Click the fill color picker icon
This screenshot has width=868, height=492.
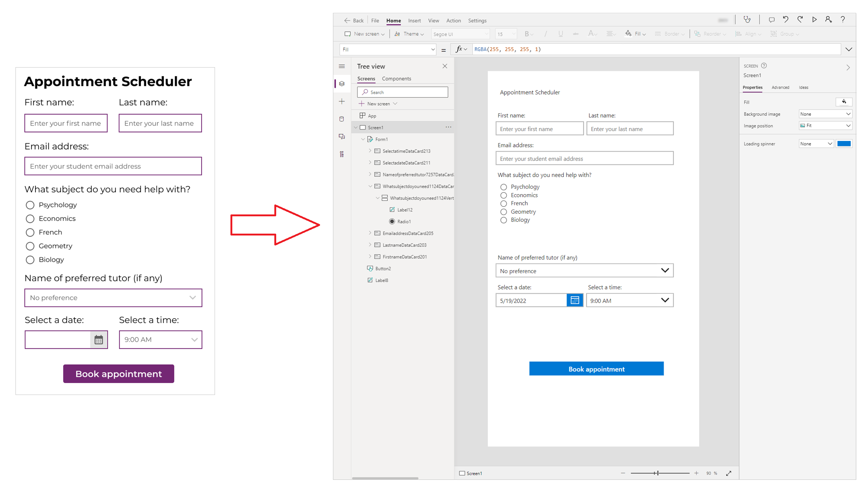pos(844,102)
